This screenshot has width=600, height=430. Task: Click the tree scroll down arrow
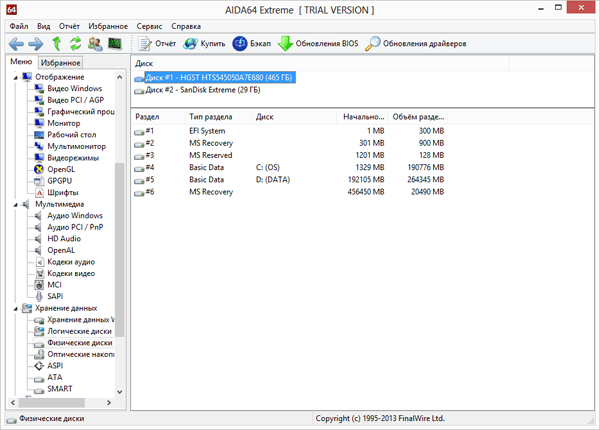(120, 392)
